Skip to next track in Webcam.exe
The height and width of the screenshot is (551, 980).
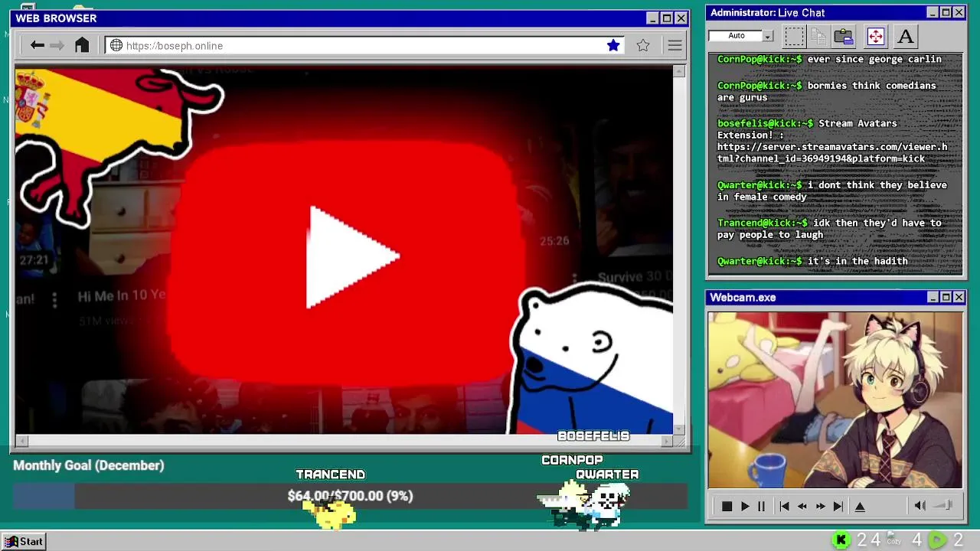(x=838, y=507)
